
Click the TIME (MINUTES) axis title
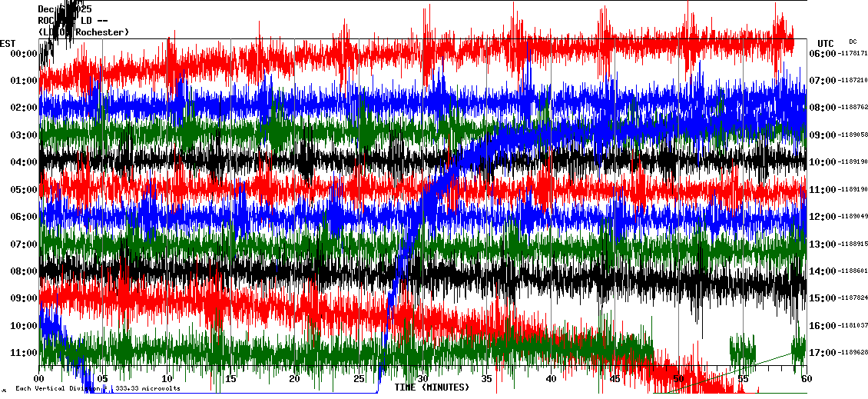(x=432, y=387)
